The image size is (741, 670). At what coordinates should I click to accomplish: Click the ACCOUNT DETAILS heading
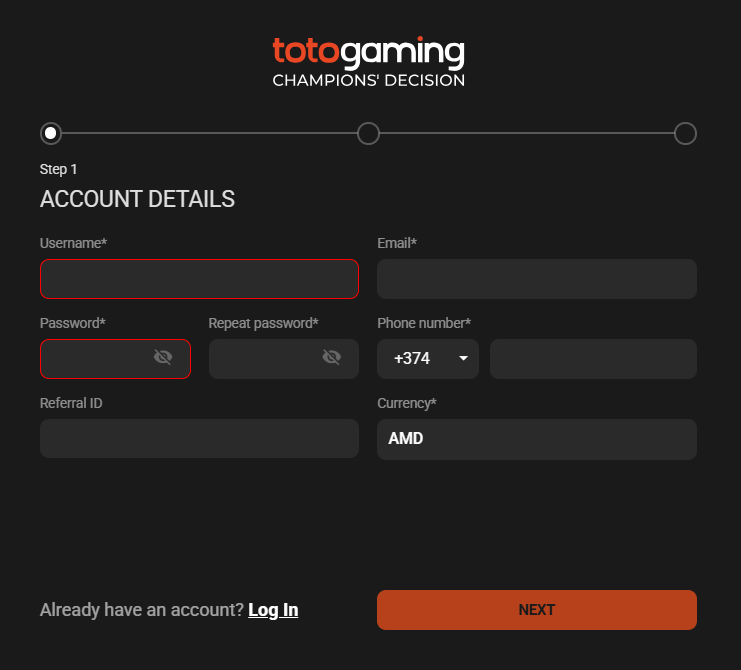pos(137,199)
